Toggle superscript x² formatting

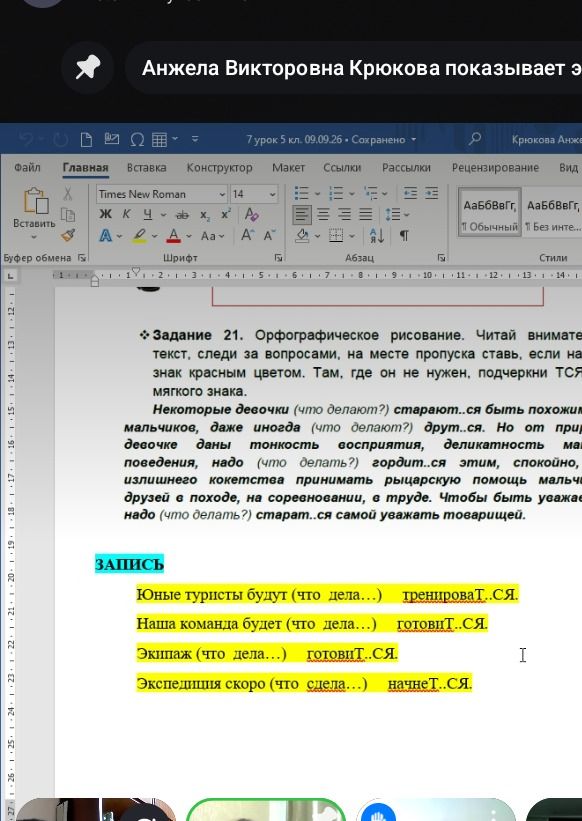226,214
